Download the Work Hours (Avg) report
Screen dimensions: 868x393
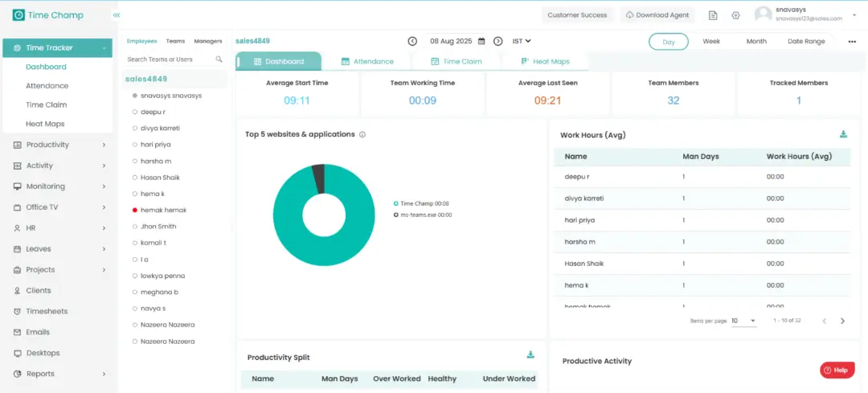coord(843,135)
